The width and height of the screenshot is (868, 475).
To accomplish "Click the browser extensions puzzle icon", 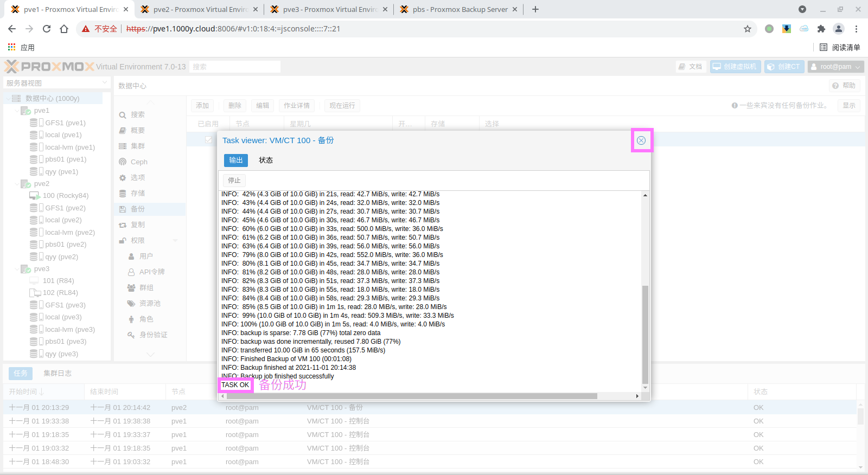I will [821, 29].
